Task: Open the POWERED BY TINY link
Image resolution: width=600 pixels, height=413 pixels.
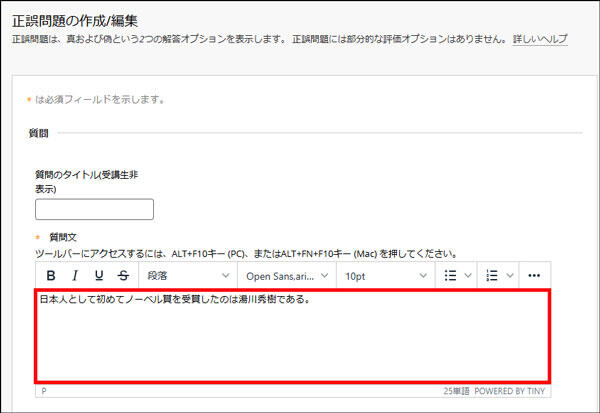Action: point(509,391)
